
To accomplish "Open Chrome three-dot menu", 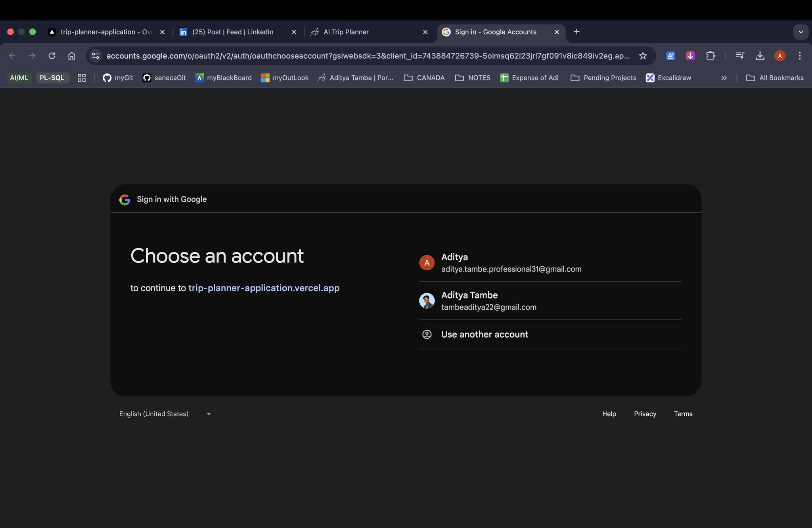I will [x=800, y=56].
